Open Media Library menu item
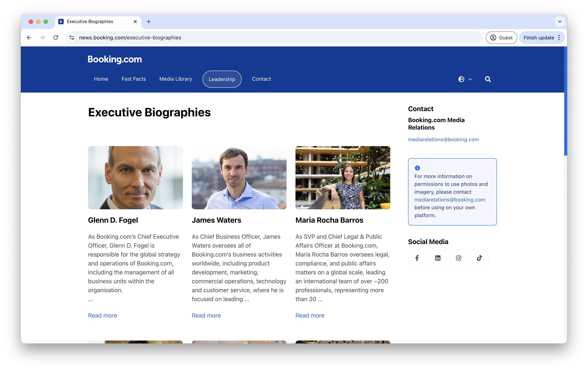This screenshot has width=588, height=371. [x=176, y=79]
